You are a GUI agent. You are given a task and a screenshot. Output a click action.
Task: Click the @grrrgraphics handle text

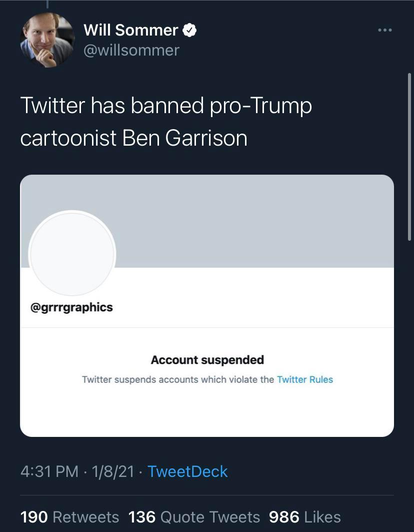[71, 307]
